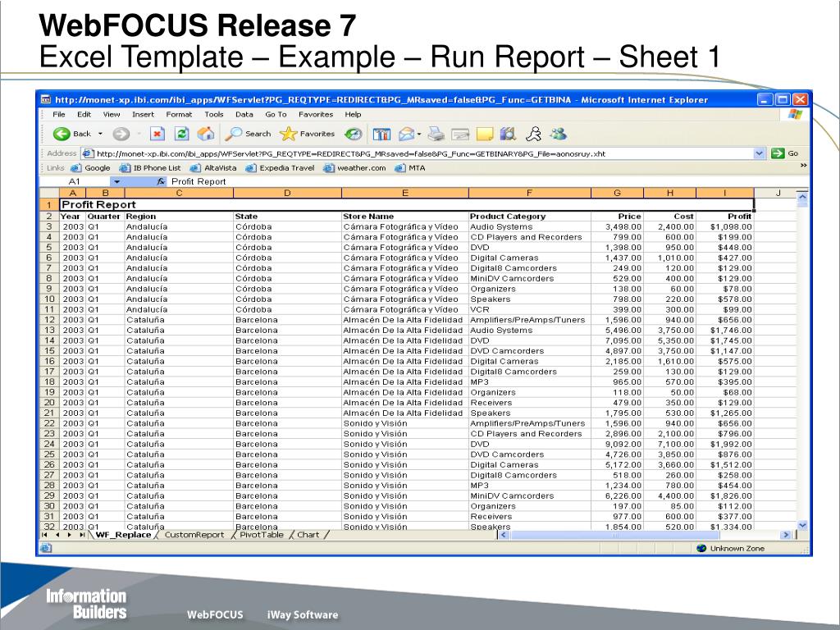The height and width of the screenshot is (630, 840).
Task: Open the Expedia Travel link
Action: (280, 167)
